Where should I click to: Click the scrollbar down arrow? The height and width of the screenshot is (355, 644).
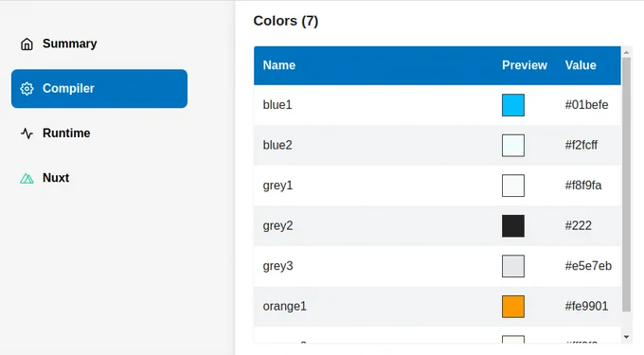pos(626,337)
